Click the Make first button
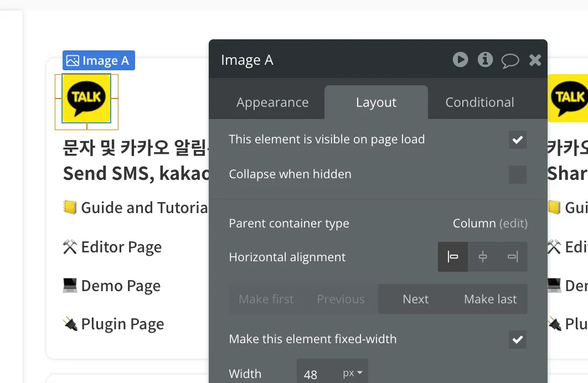This screenshot has width=588, height=383. (x=266, y=299)
